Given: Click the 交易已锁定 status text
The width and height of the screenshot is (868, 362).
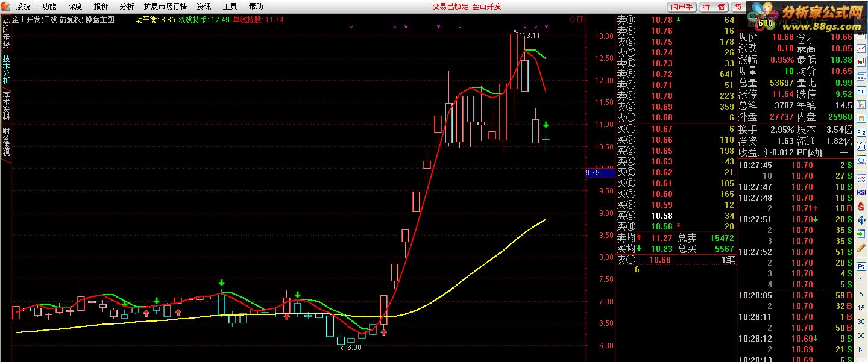Looking at the screenshot, I should point(451,7).
